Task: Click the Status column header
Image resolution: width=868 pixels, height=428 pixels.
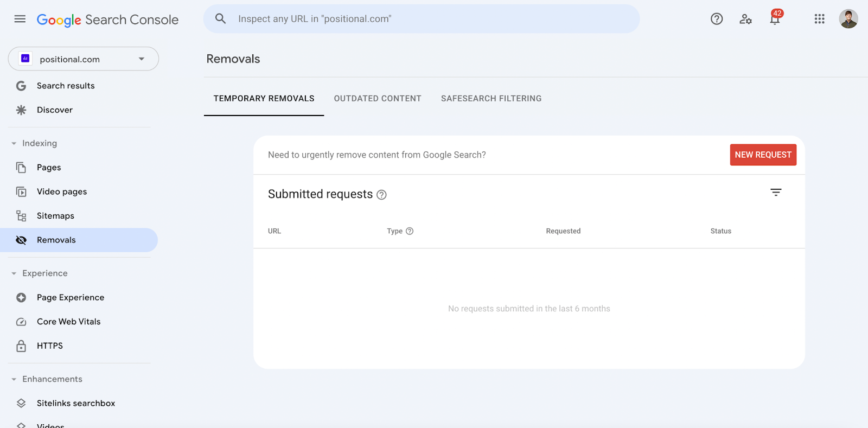Action: coord(721,231)
